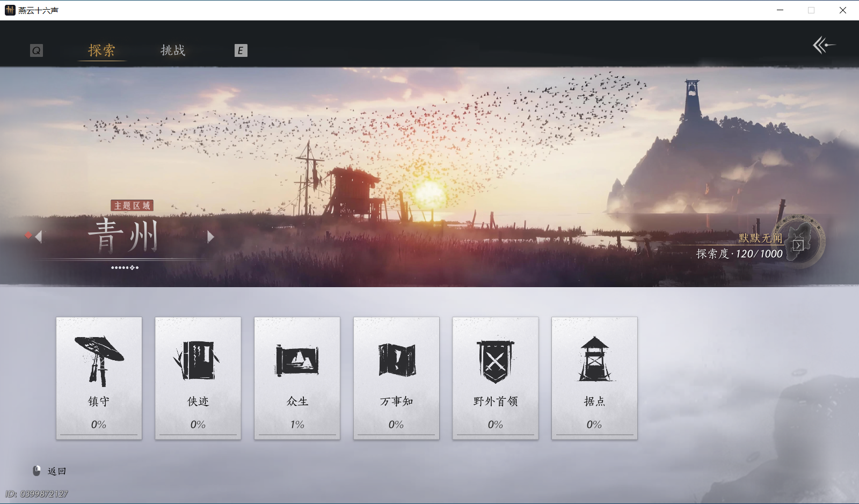Select the 青州 region title
This screenshot has width=859, height=504.
click(x=123, y=236)
